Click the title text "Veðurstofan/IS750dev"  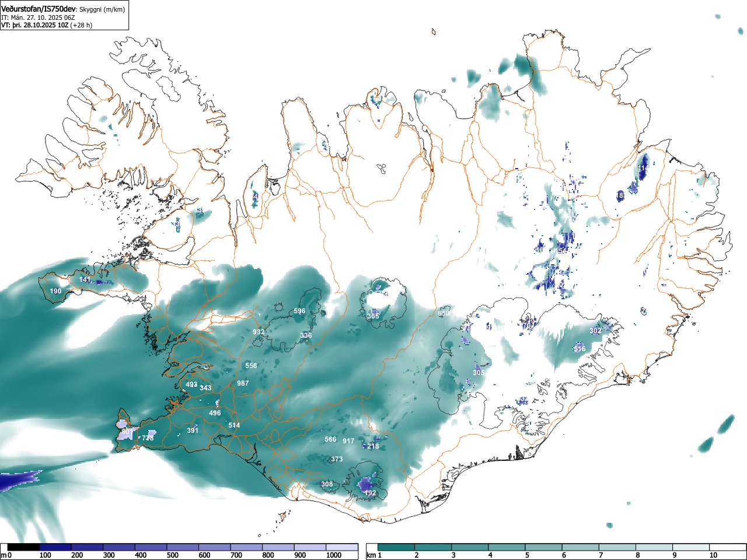[x=39, y=9]
